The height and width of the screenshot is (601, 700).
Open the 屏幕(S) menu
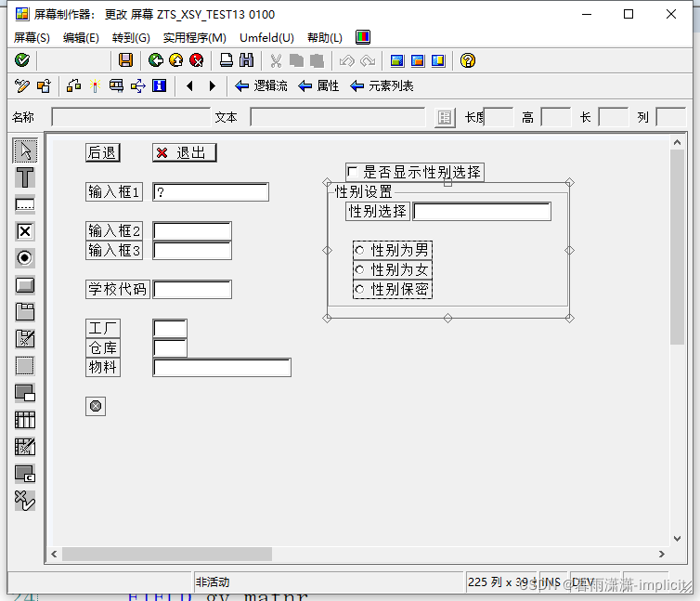click(32, 37)
